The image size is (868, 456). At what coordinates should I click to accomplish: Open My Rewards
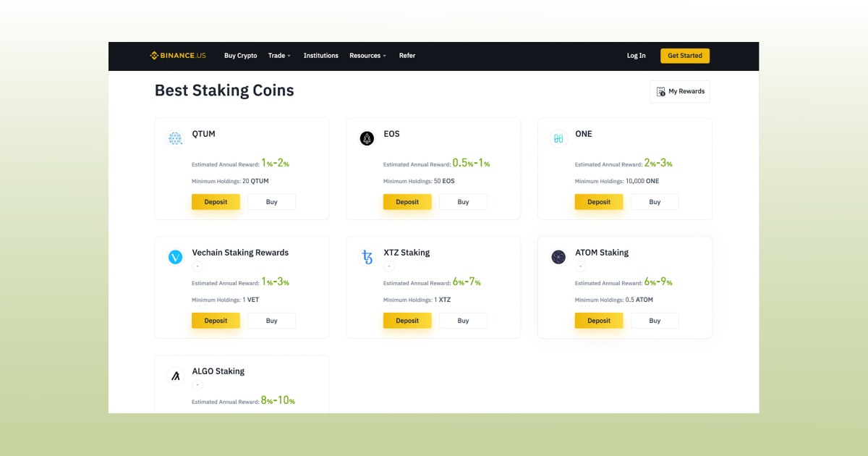[680, 91]
